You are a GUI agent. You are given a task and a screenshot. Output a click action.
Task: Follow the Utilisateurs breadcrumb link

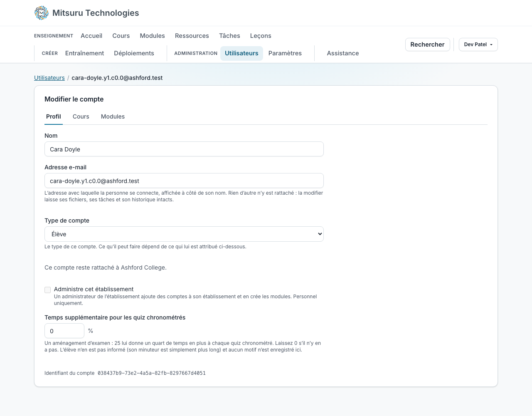[x=49, y=78]
